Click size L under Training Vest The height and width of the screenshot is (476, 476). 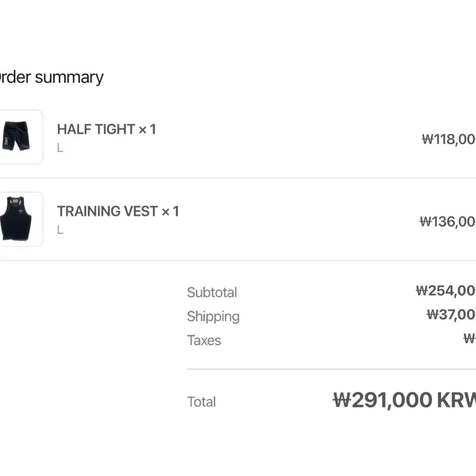pyautogui.click(x=60, y=230)
